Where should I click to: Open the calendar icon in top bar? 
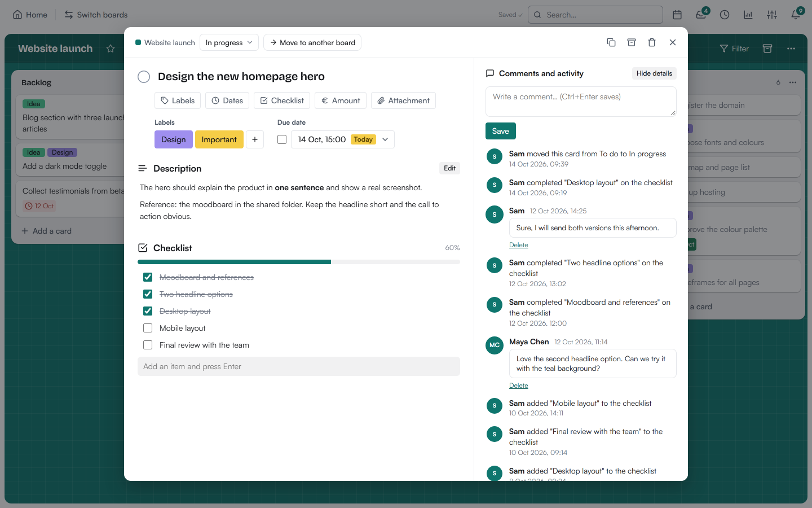click(677, 15)
